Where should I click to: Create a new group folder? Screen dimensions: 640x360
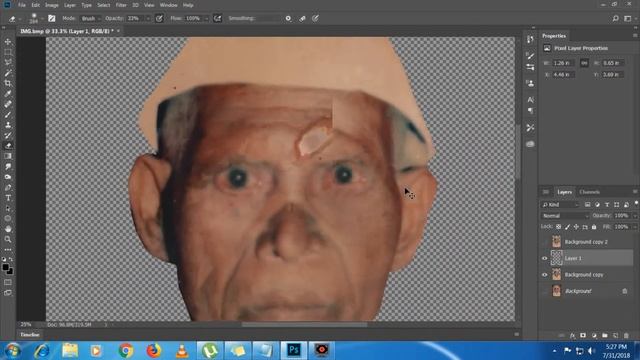605,336
